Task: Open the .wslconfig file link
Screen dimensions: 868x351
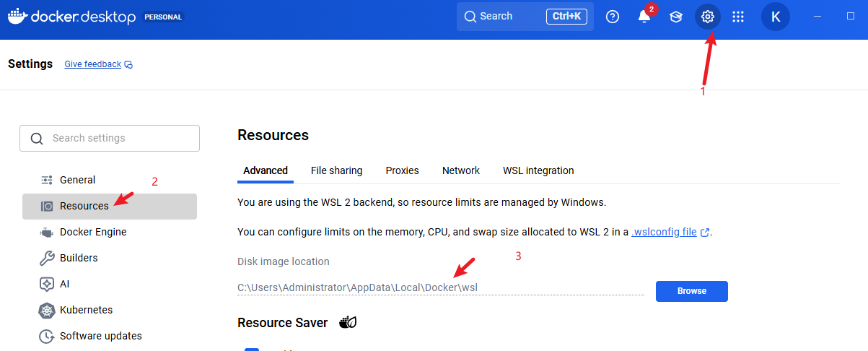Action: coord(664,232)
